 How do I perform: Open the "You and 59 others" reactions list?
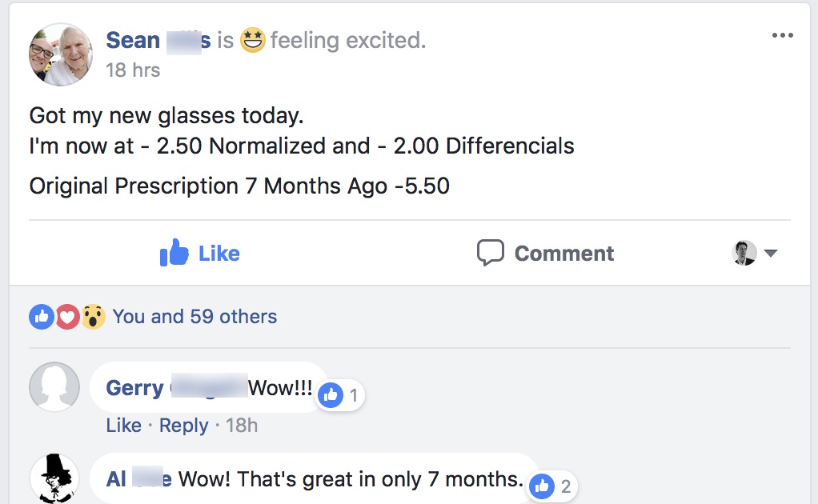pos(194,317)
